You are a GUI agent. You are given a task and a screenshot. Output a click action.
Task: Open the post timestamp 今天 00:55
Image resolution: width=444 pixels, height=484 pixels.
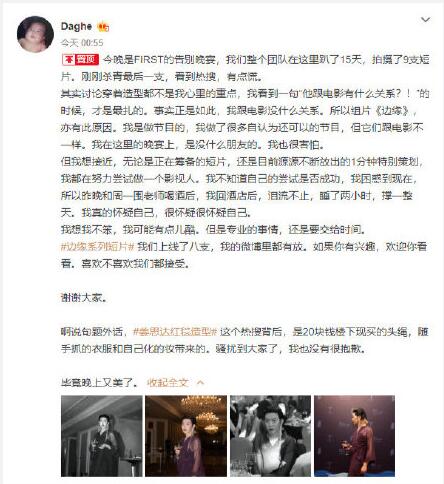82,43
